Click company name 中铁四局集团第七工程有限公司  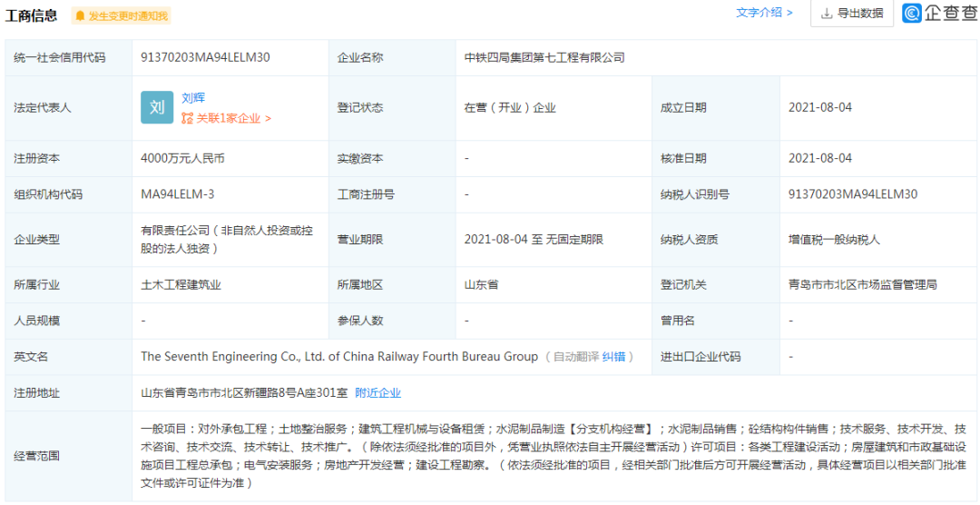tap(544, 57)
